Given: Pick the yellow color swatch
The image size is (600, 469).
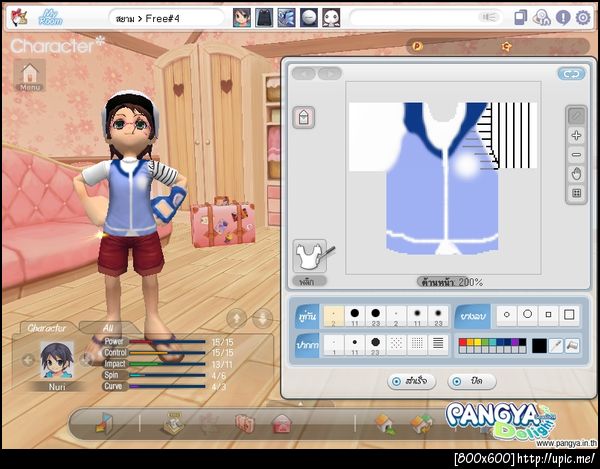Looking at the screenshot, I should click(x=478, y=342).
